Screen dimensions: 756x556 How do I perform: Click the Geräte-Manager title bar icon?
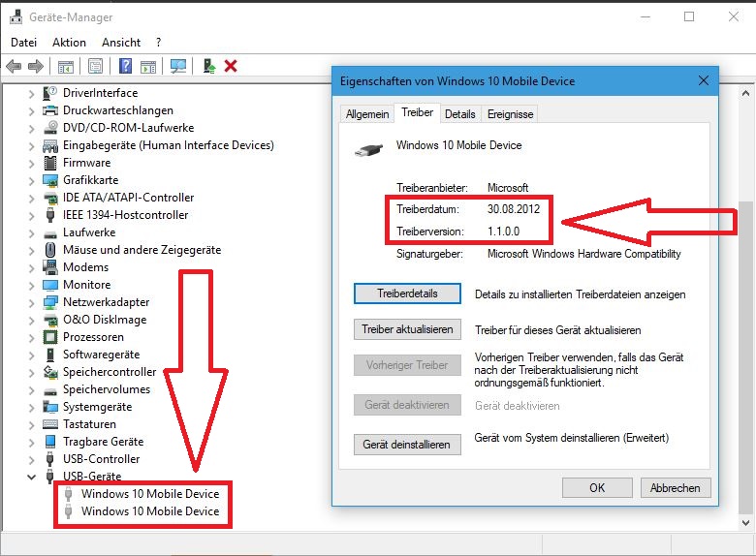(x=16, y=16)
